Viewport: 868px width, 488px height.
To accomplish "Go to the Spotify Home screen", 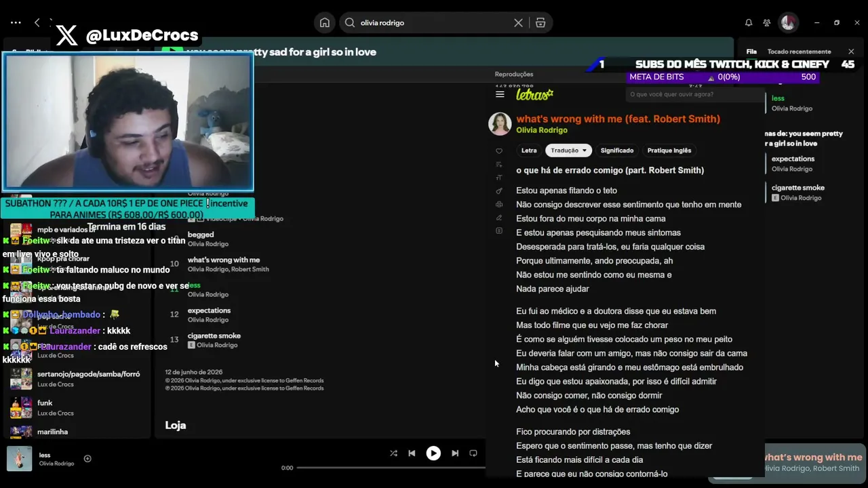I will 325,22.
